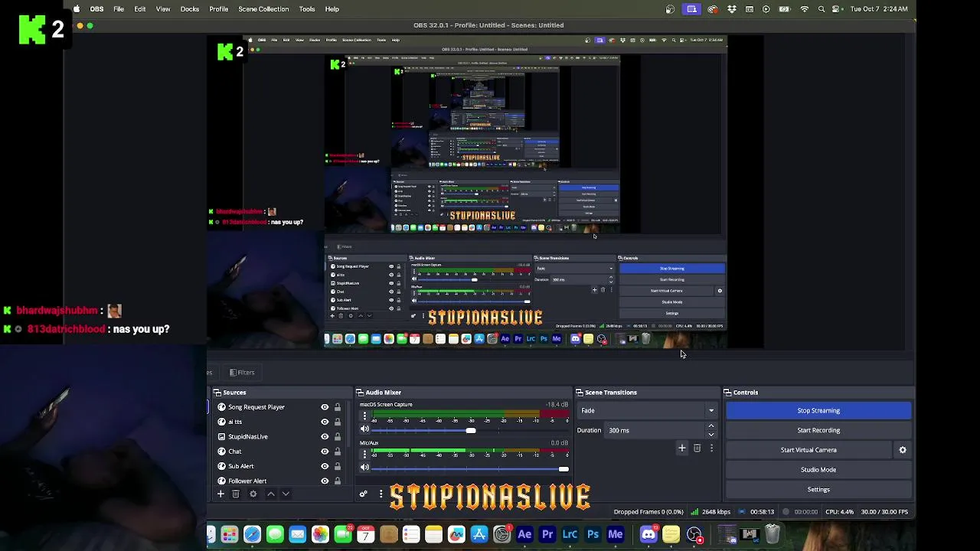Open the Docks menu
This screenshot has width=980, height=551.
[x=190, y=9]
